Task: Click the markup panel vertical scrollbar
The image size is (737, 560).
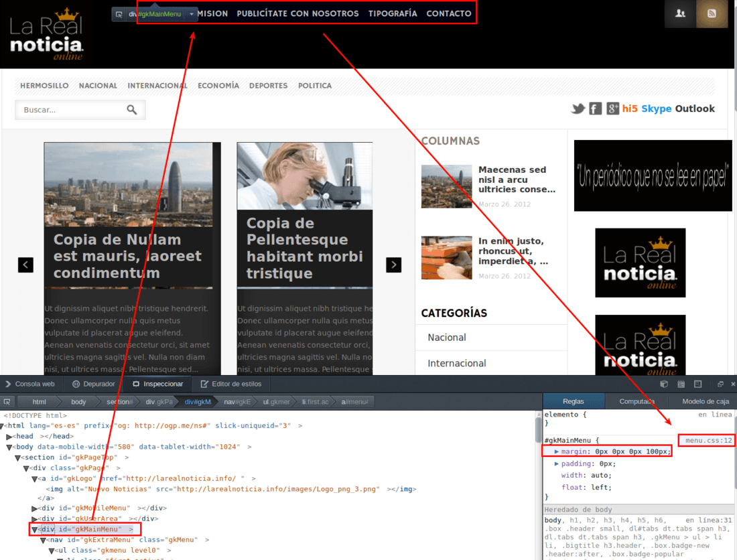Action: (x=539, y=429)
